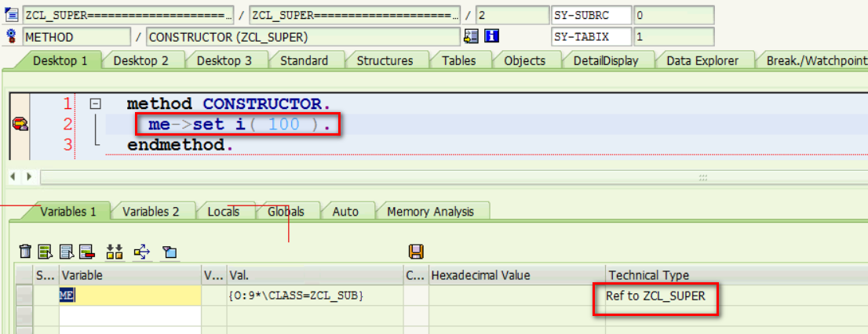This screenshot has width=868, height=334.
Task: Click the two yellow boxes with arrows icon
Action: point(115,252)
